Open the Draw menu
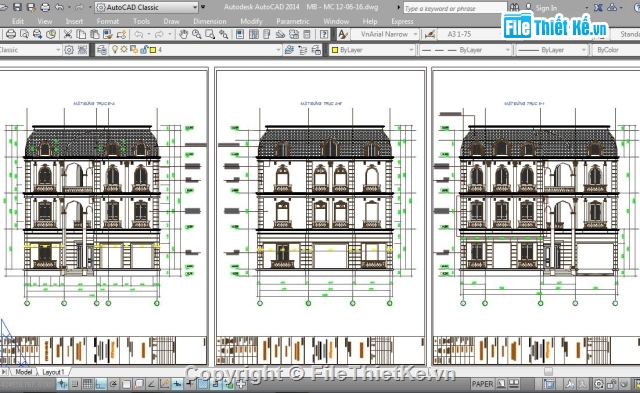This screenshot has width=640, height=393. [x=171, y=21]
